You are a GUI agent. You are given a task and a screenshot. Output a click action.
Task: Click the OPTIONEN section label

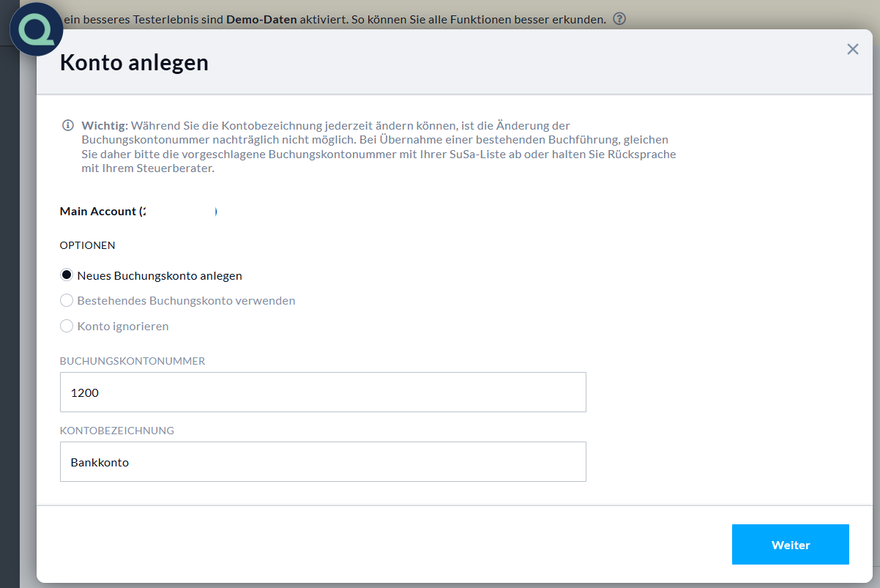coord(87,245)
